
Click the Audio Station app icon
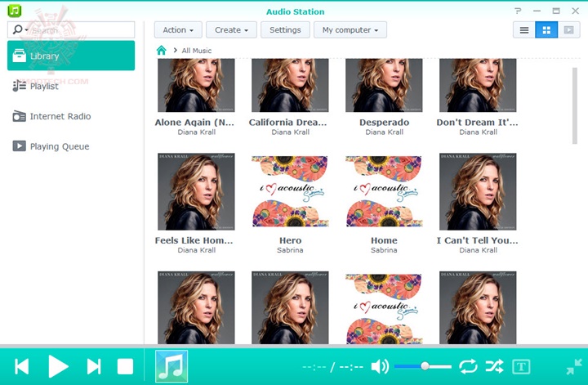[x=15, y=11]
